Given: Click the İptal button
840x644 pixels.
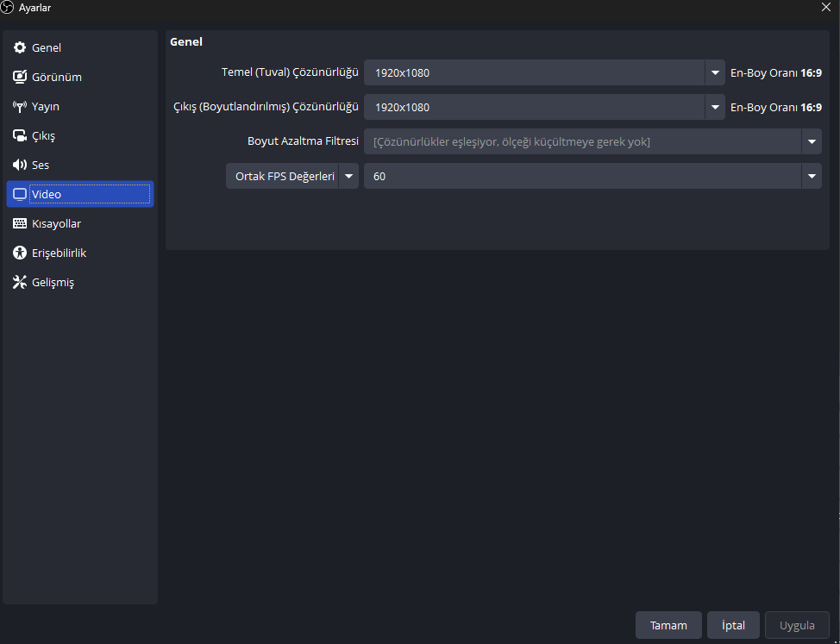Looking at the screenshot, I should [x=733, y=625].
